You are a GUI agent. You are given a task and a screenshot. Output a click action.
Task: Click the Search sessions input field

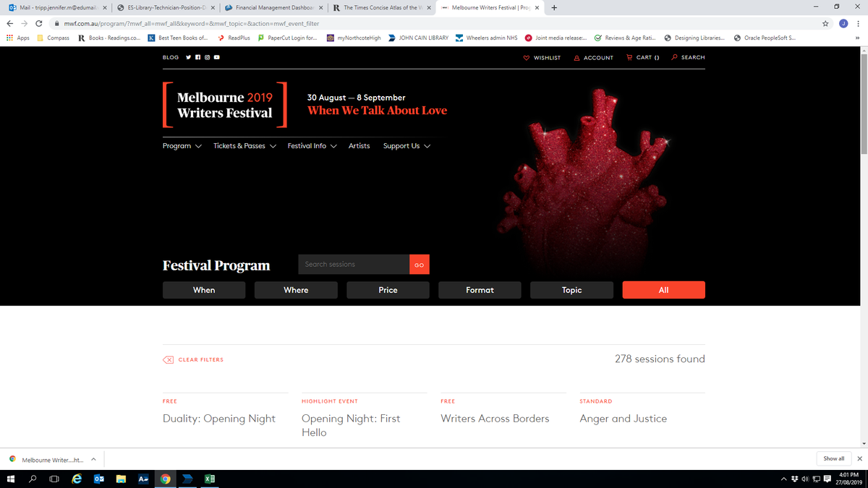tap(354, 265)
